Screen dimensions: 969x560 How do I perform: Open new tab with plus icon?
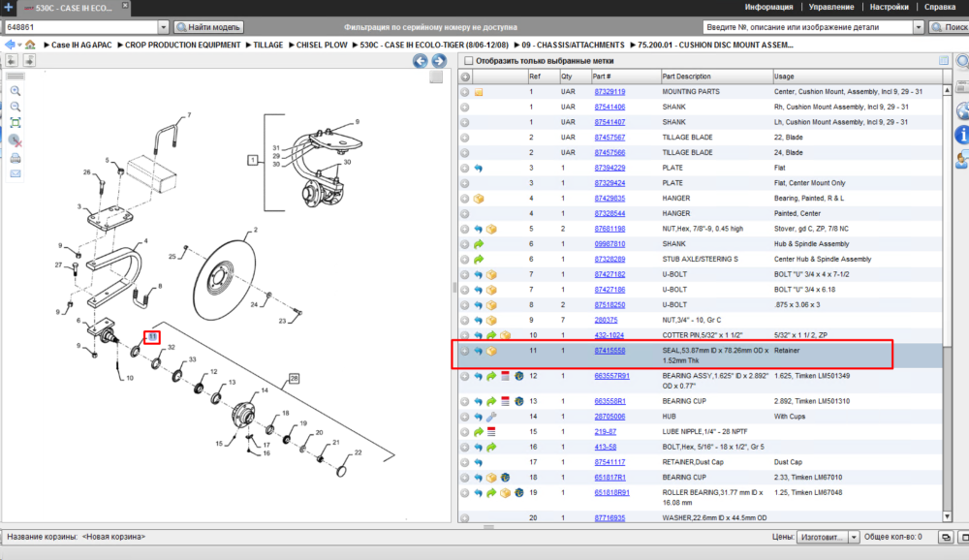pos(8,8)
